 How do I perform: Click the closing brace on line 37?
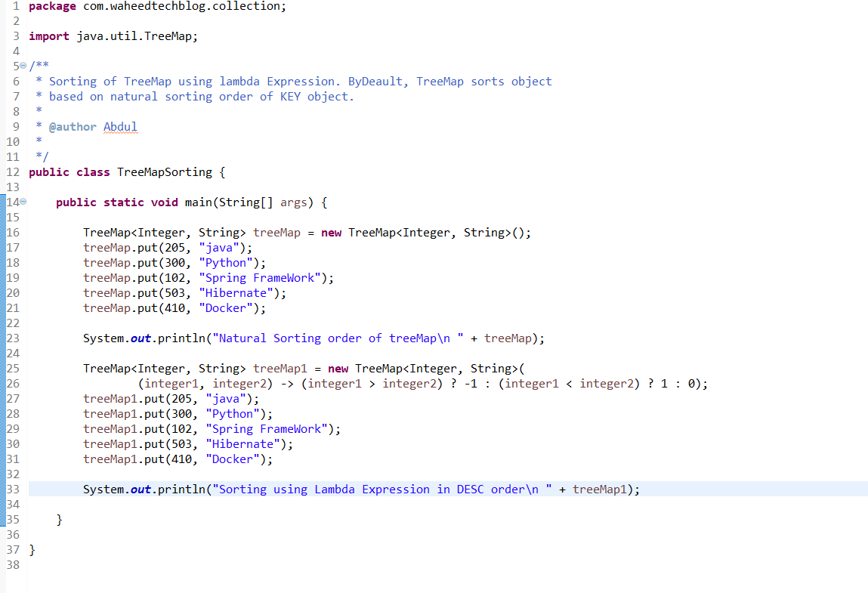(32, 549)
